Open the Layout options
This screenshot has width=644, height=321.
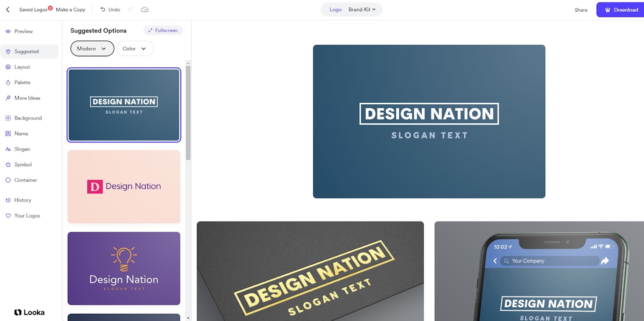(x=30, y=67)
